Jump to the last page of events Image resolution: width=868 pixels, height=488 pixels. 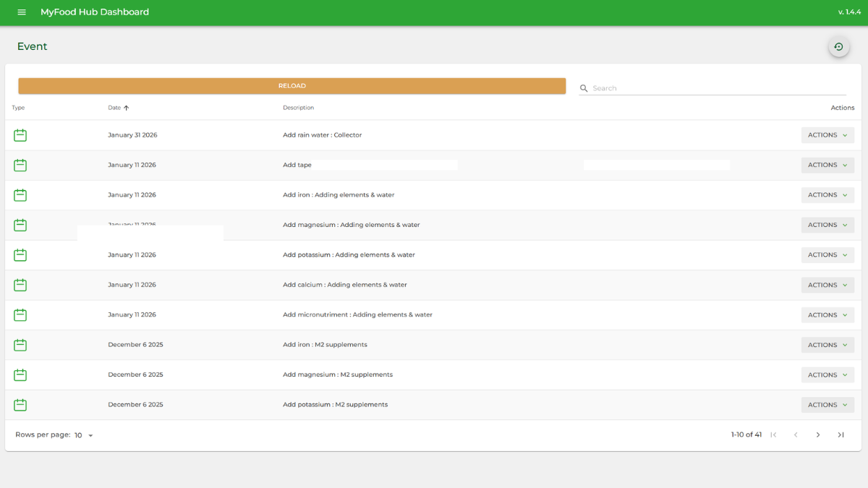coord(841,435)
